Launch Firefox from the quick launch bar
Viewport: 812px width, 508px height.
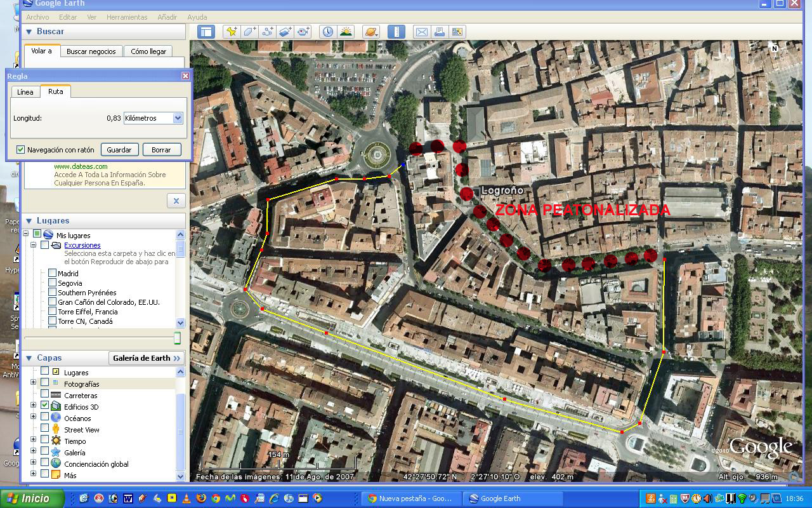(201, 498)
